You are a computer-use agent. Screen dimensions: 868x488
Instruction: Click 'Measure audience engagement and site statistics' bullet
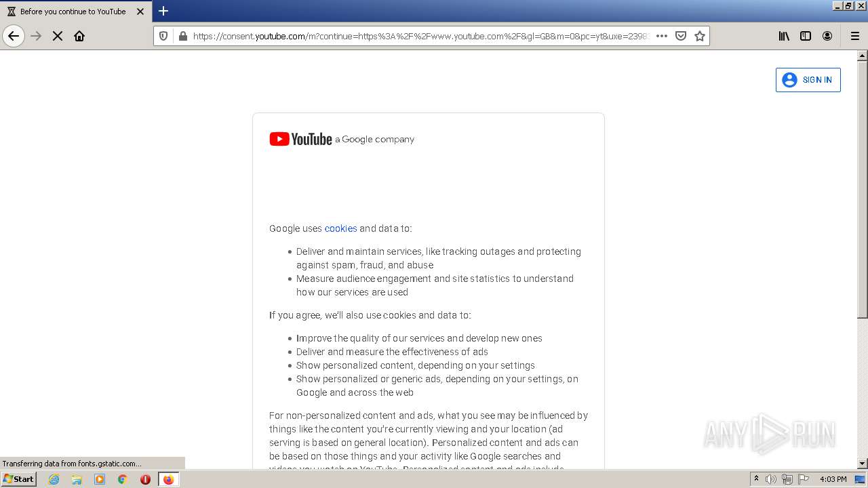(x=435, y=285)
